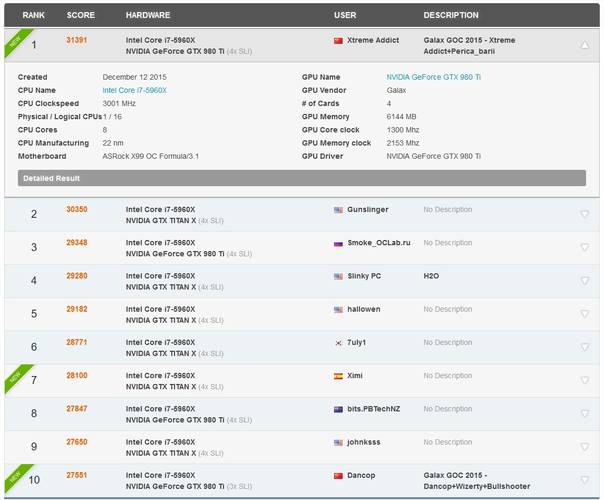The image size is (604, 500).
Task: Sort by the HARDWARE column header
Action: click(x=148, y=15)
